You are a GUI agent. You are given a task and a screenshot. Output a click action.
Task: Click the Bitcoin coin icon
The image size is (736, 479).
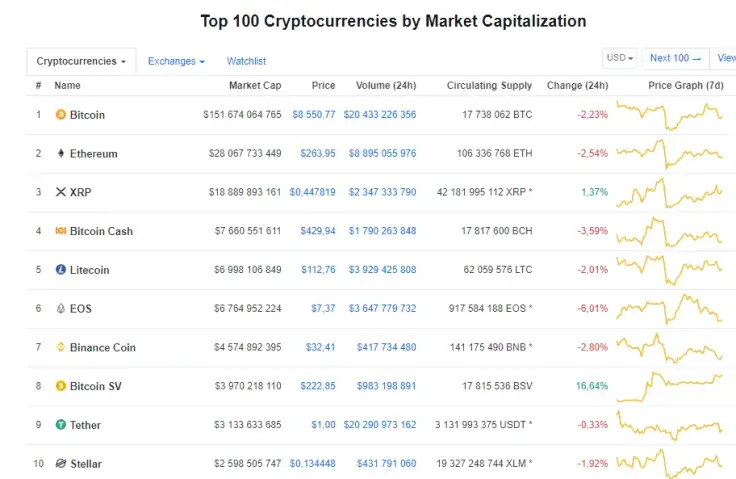[61, 115]
